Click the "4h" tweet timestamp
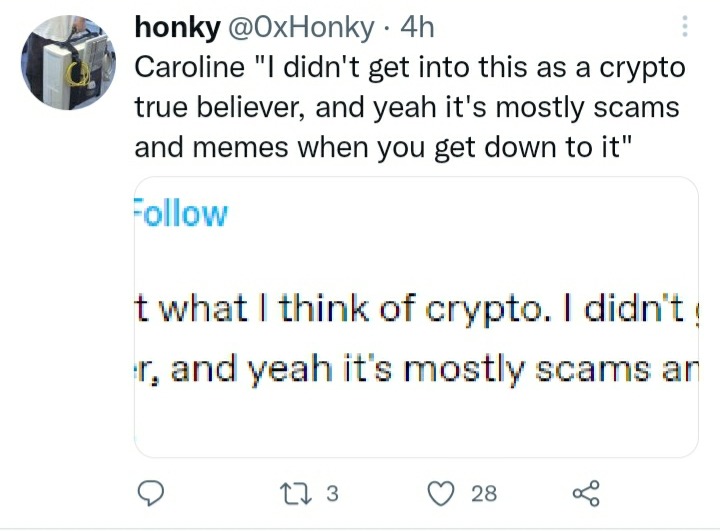Viewport: 720px width, 531px height. (413, 29)
